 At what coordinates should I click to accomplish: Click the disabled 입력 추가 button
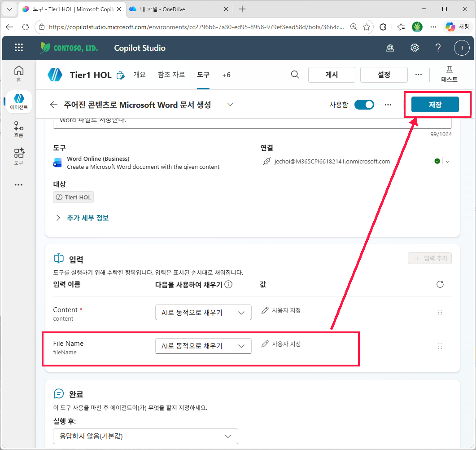pyautogui.click(x=429, y=258)
